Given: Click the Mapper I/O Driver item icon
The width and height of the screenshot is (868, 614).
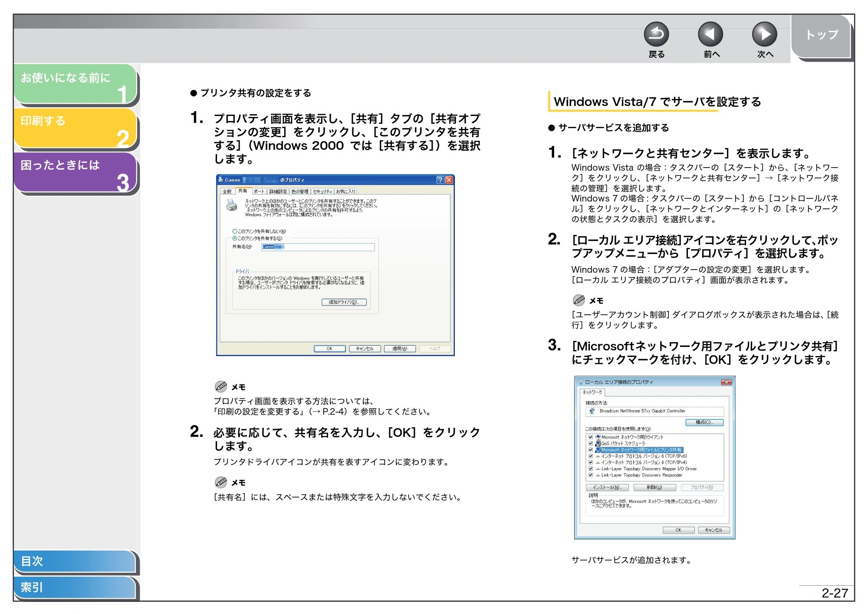Looking at the screenshot, I should 598,469.
